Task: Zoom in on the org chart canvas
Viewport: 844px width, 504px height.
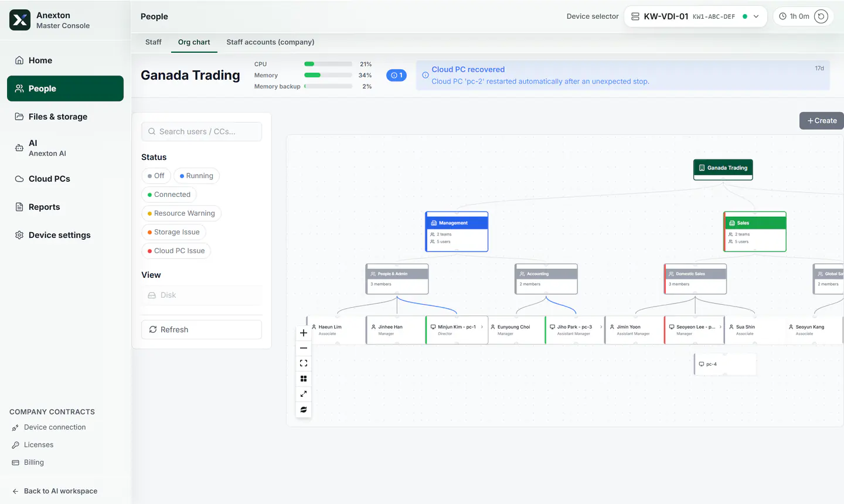Action: coord(304,333)
